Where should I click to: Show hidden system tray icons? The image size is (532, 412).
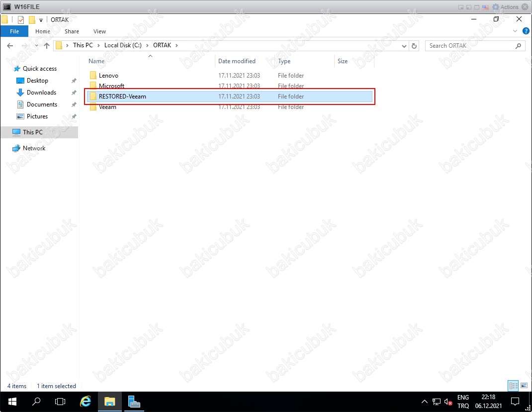coord(424,402)
